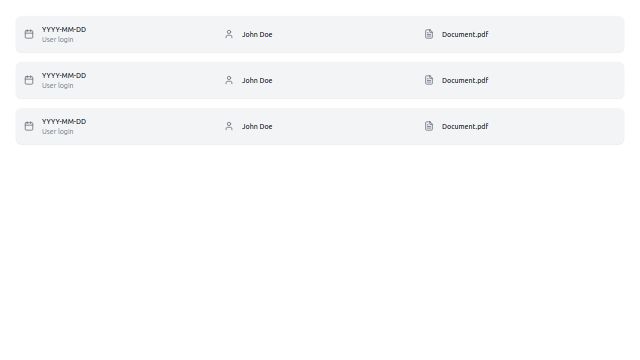Click the document file icon in the first entry

pos(429,34)
